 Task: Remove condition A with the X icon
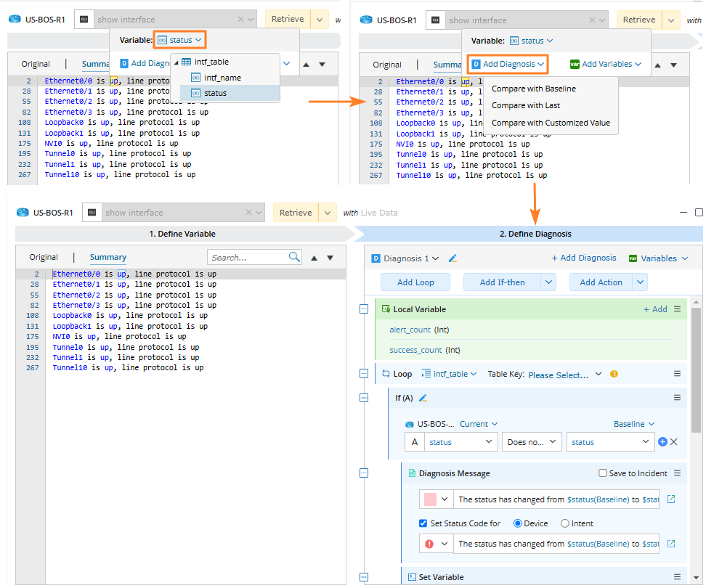[673, 442]
